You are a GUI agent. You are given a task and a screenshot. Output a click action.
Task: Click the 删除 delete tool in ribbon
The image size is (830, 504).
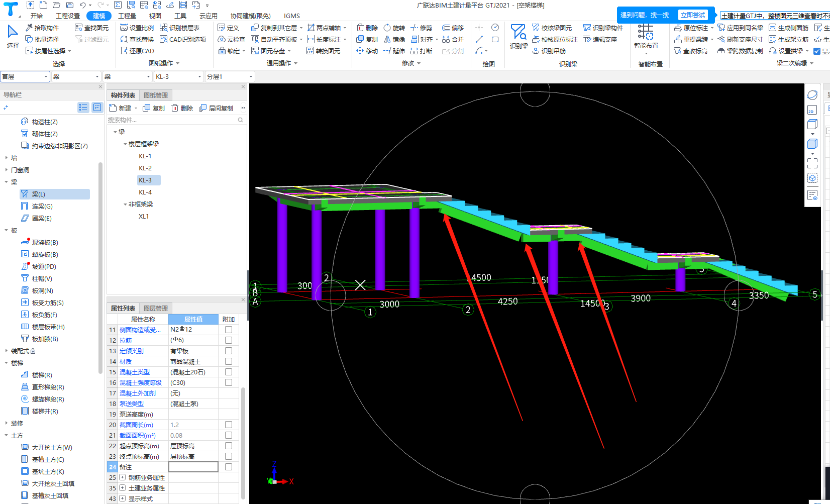point(367,28)
